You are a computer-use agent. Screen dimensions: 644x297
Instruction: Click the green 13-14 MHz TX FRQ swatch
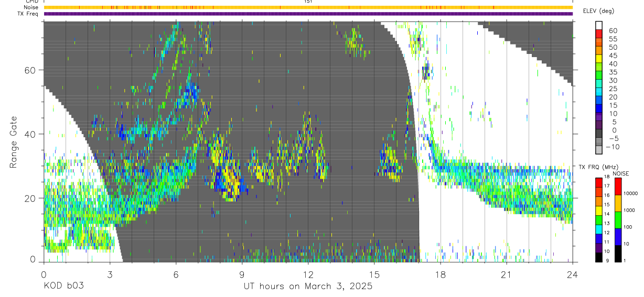point(599,219)
